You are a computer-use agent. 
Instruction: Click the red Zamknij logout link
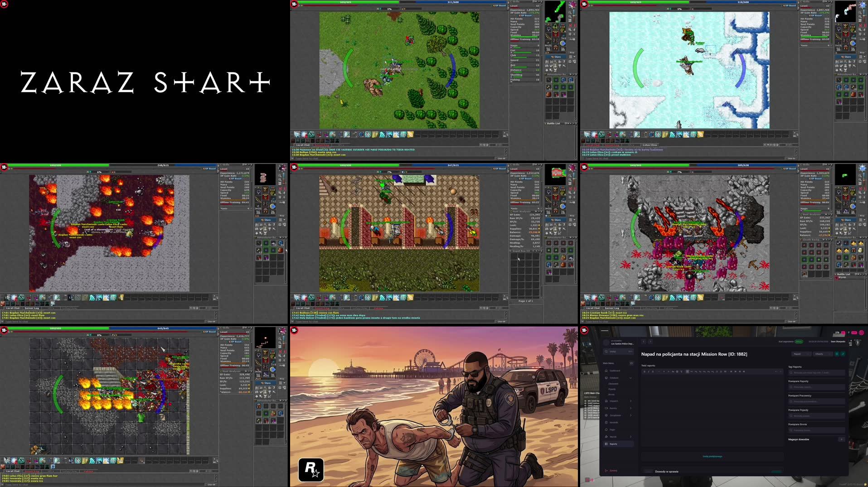611,471
